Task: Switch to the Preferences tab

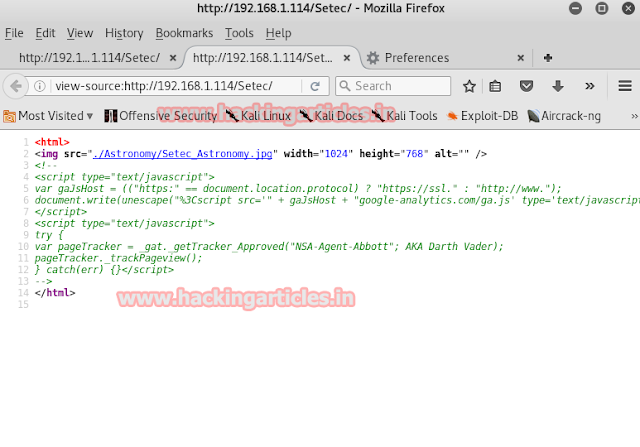Action: [x=417, y=58]
